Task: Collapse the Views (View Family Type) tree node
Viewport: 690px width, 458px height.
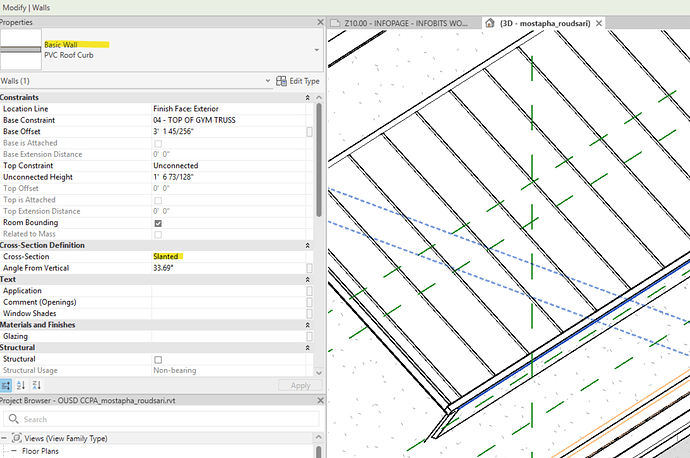Action: click(6, 438)
